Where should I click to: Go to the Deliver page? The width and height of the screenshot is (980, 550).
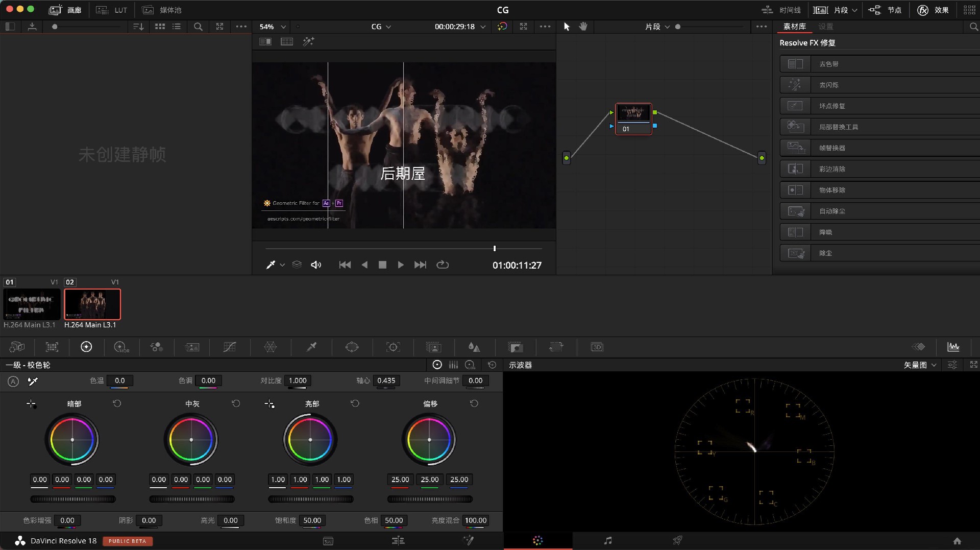pos(677,540)
